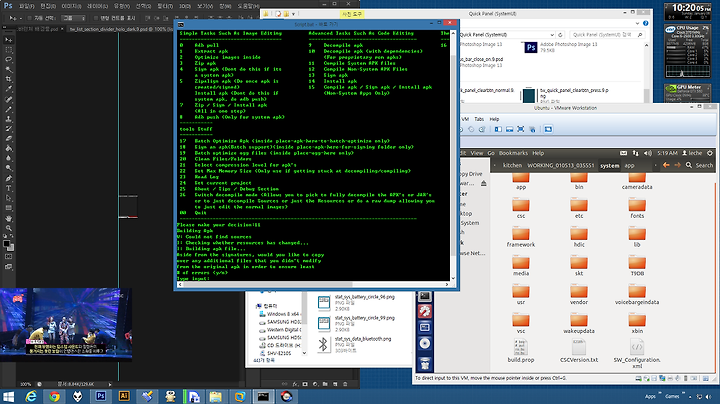Open Ubuntu system gear menu
This screenshot has height=404, width=720.
pyautogui.click(x=710, y=153)
